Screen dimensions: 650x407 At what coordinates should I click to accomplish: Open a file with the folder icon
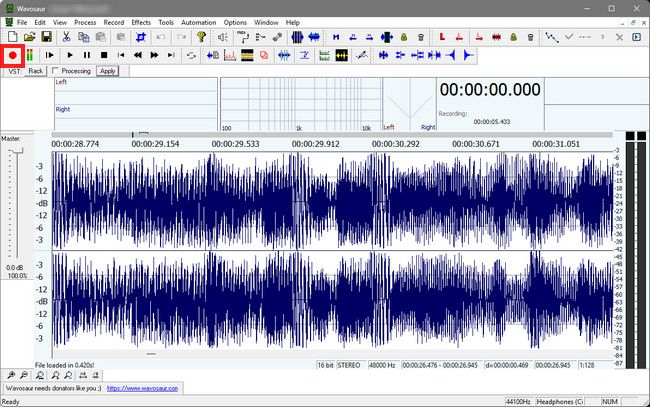[29, 37]
